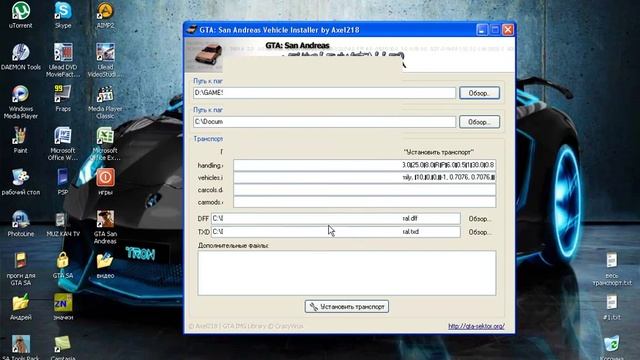Click the carmods input field
Screen dimensions: 640x360
364,202
